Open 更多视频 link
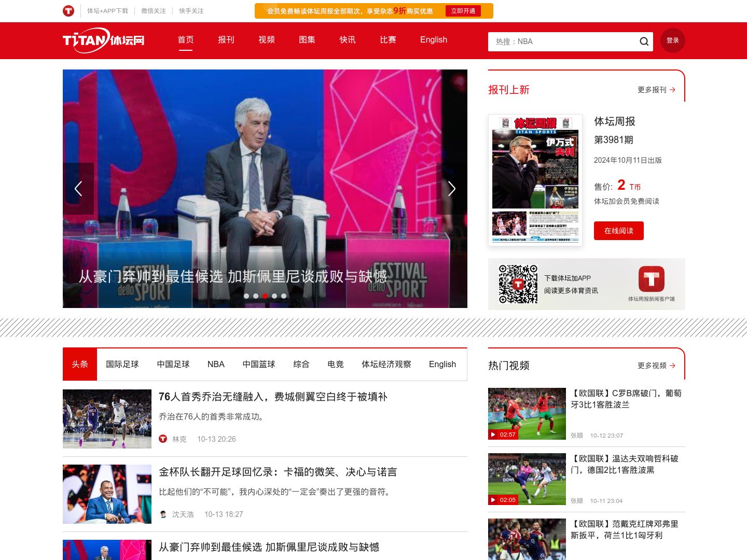Screen dimensions: 747x560 [652, 366]
